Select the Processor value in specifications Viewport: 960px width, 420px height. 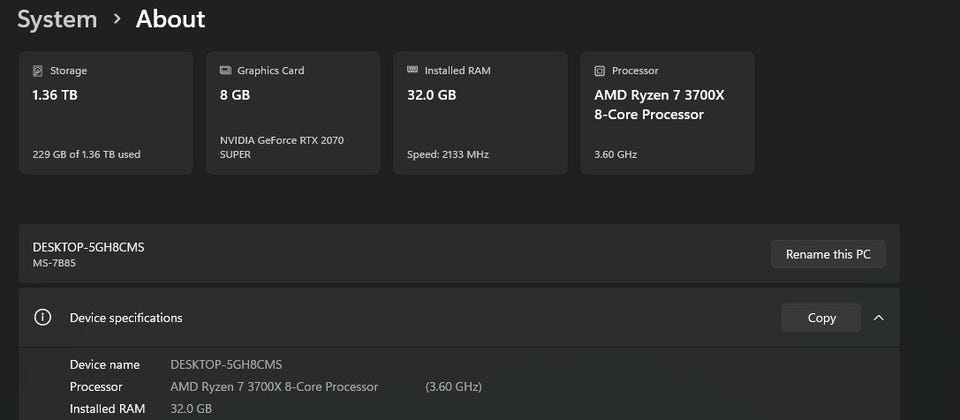tap(274, 386)
